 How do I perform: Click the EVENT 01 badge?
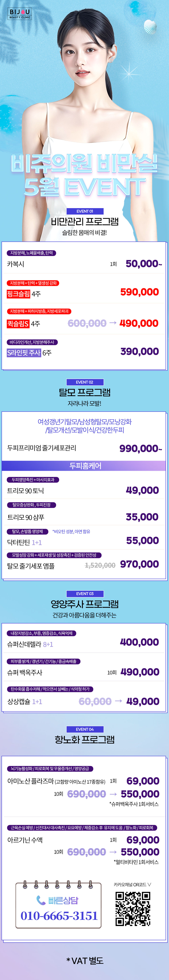click(x=85, y=211)
